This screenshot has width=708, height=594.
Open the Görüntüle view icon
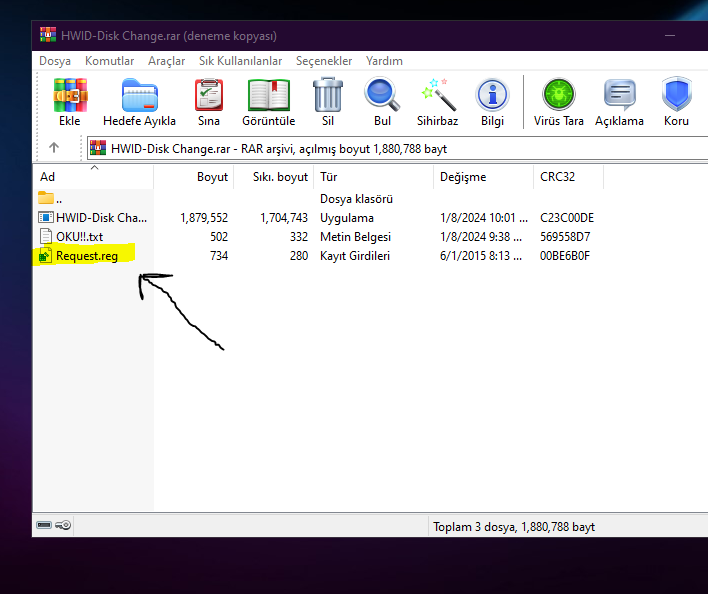point(269,95)
